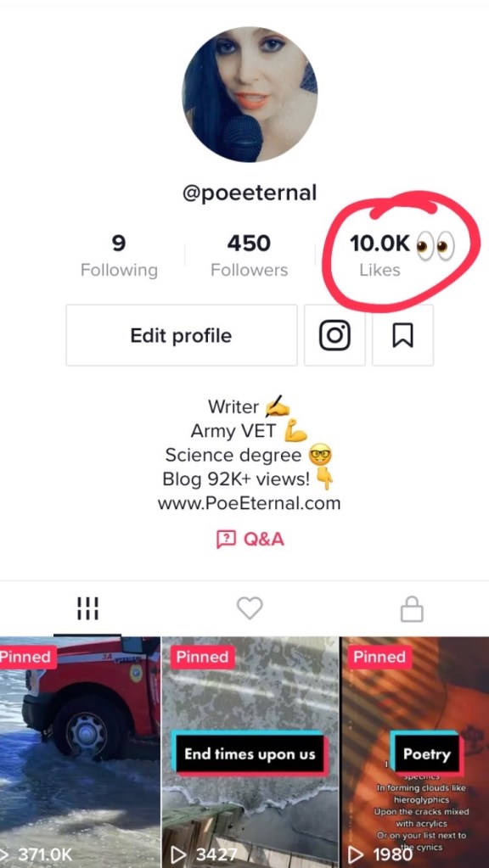View the 450 Followers list

pyautogui.click(x=250, y=255)
